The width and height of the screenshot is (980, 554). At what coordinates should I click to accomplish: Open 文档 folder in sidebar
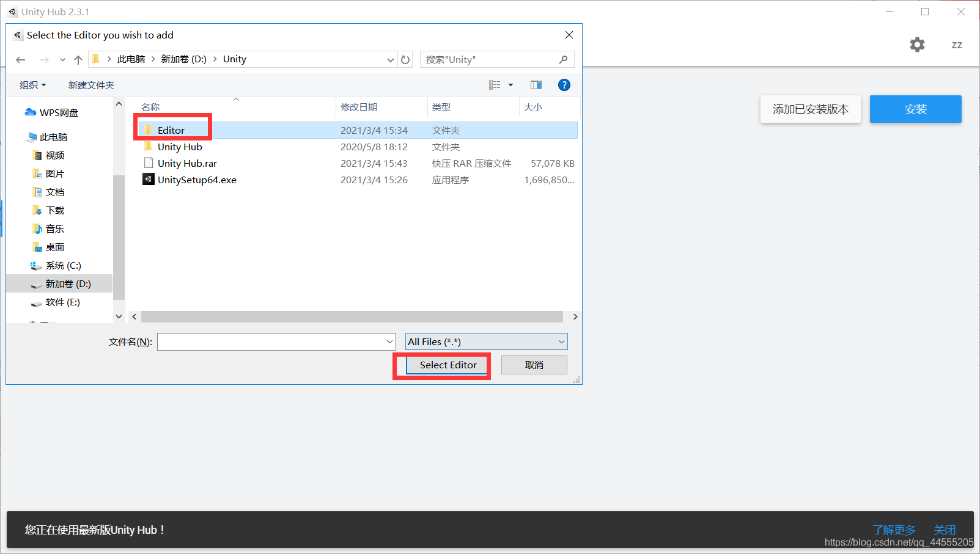[x=54, y=192]
